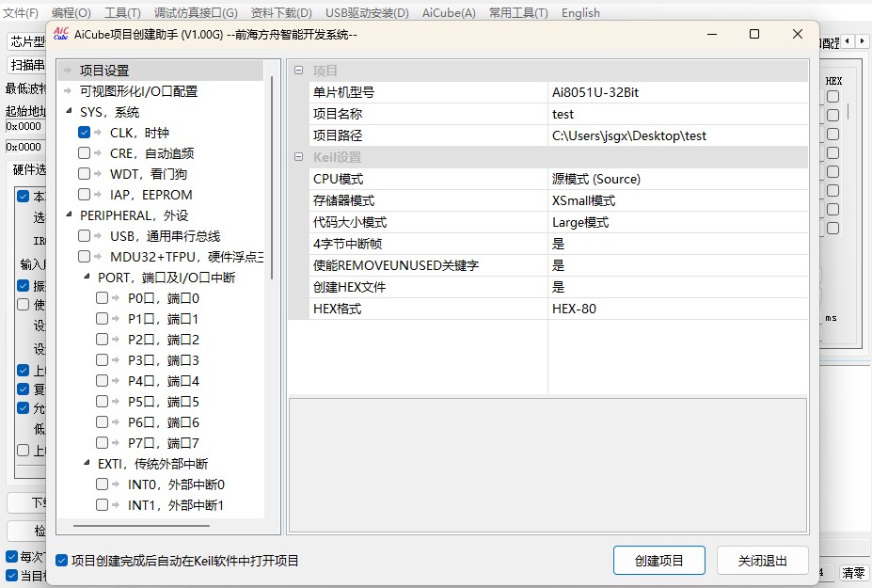Click the 创建项目 button
This screenshot has width=872, height=588.
coord(659,561)
